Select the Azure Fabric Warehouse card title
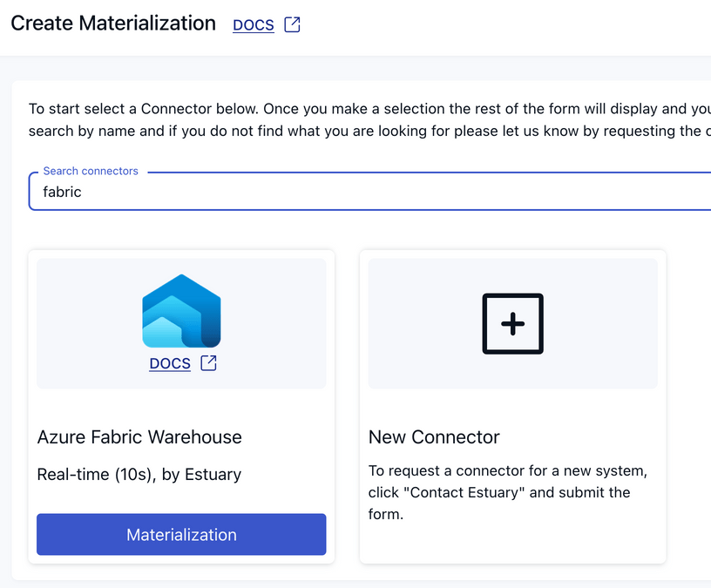This screenshot has width=711, height=588. pos(139,437)
